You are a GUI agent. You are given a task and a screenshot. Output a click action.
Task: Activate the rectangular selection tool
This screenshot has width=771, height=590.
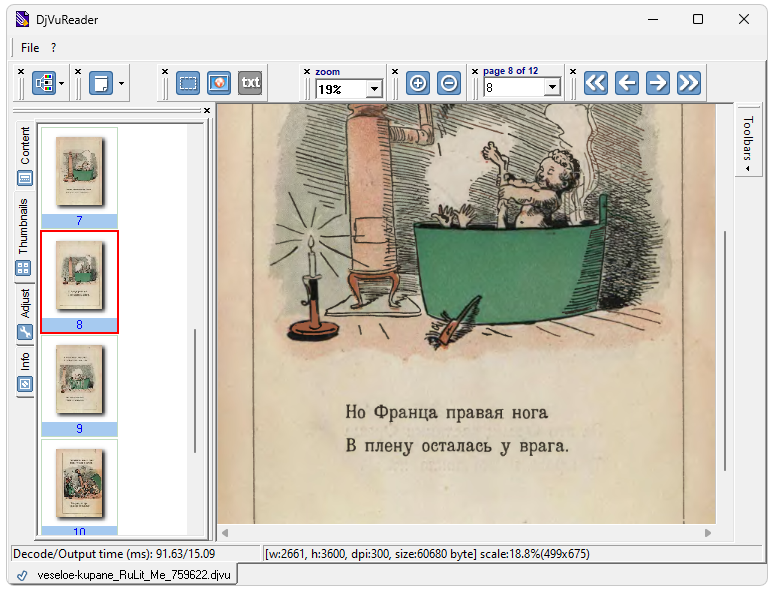click(x=188, y=83)
